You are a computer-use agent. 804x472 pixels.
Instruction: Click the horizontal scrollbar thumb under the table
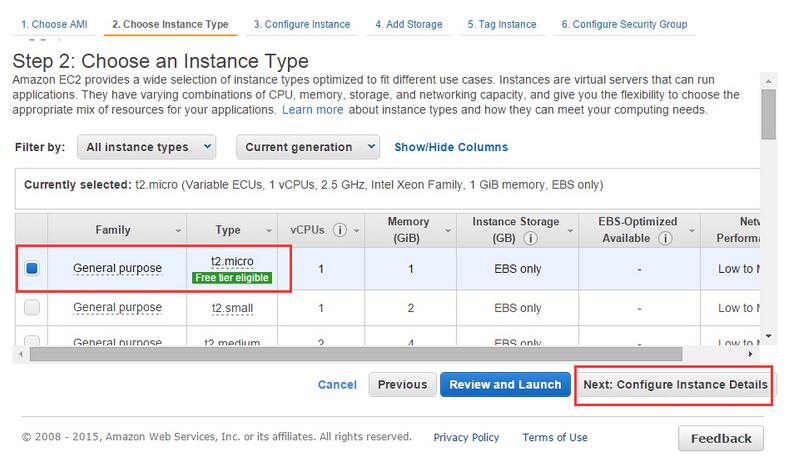pos(356,354)
